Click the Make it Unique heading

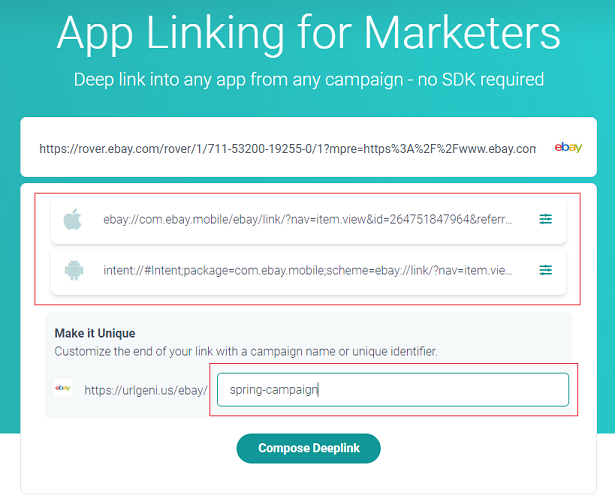tap(95, 333)
